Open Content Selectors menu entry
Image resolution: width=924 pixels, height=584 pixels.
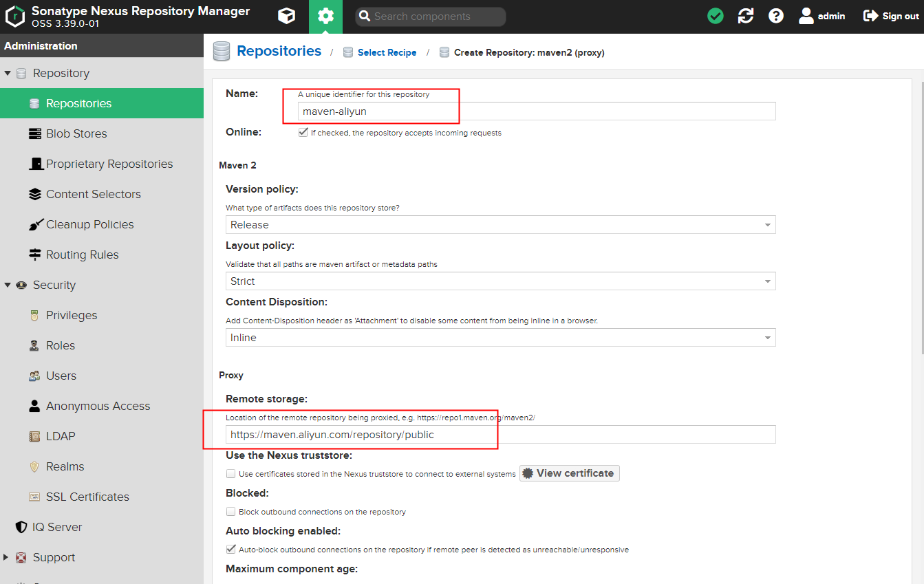coord(102,194)
